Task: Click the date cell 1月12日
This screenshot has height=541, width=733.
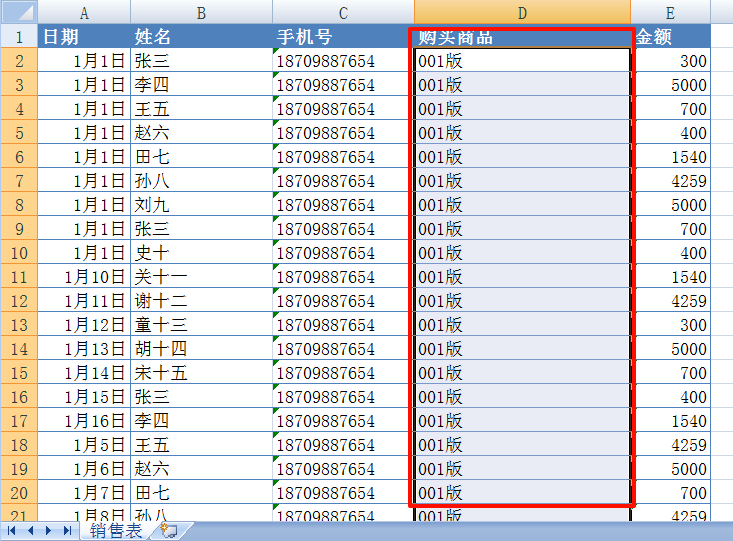Action: [x=84, y=325]
